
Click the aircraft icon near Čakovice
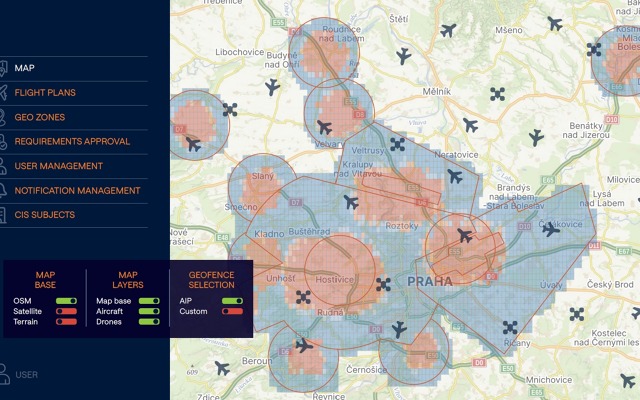(551, 229)
